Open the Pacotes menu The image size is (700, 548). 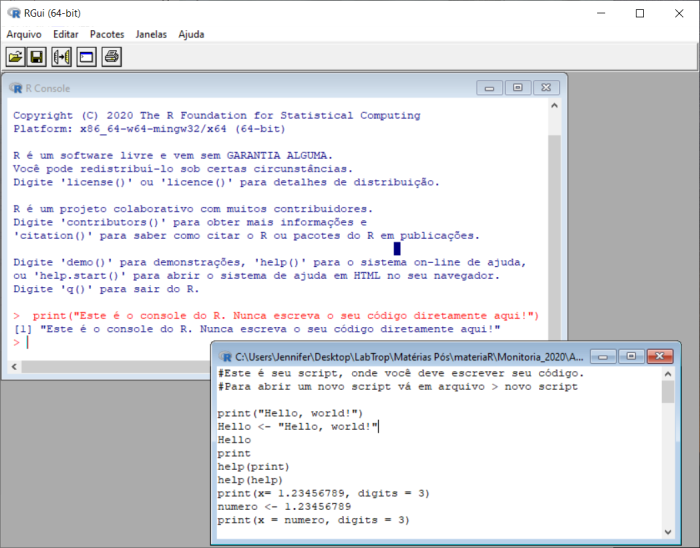point(107,34)
